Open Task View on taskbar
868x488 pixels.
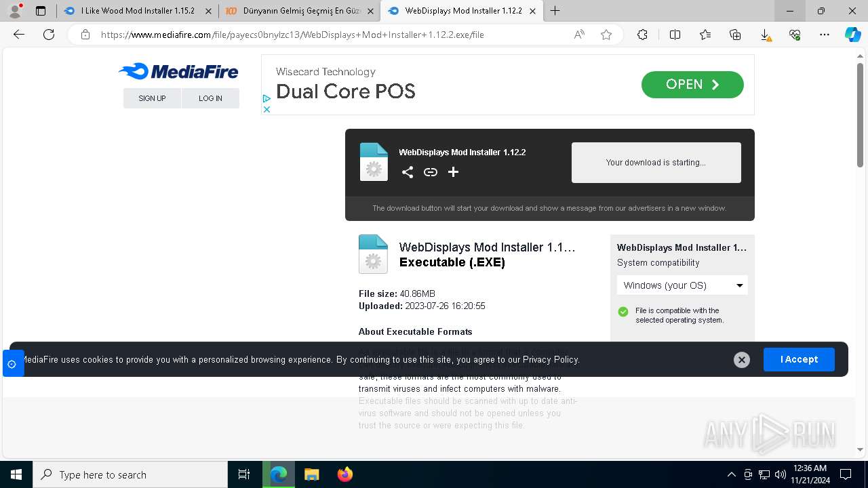244,474
